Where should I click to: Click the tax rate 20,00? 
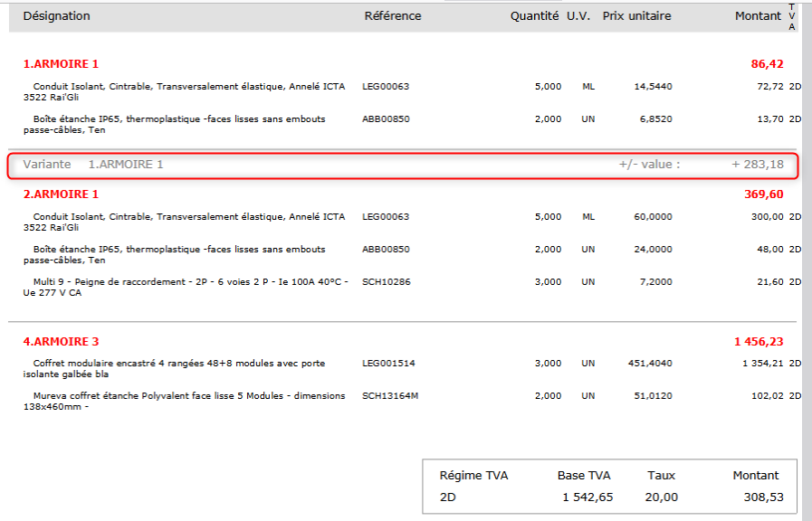(x=662, y=497)
